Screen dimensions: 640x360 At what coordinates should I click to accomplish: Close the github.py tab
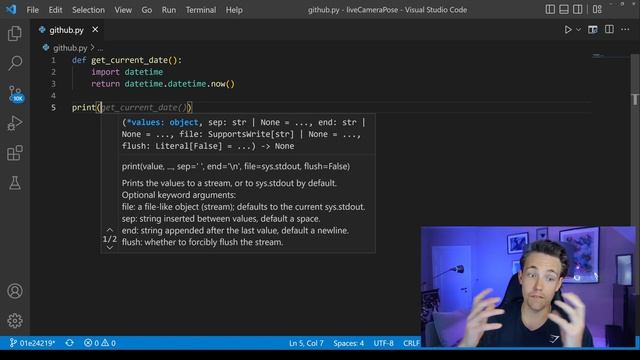[95, 29]
